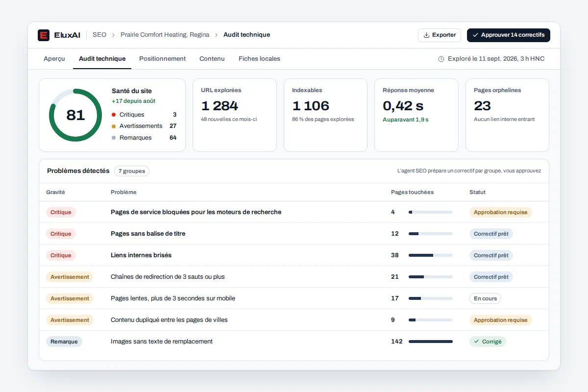
Task: Click pages touchées value 38
Action: click(395, 255)
